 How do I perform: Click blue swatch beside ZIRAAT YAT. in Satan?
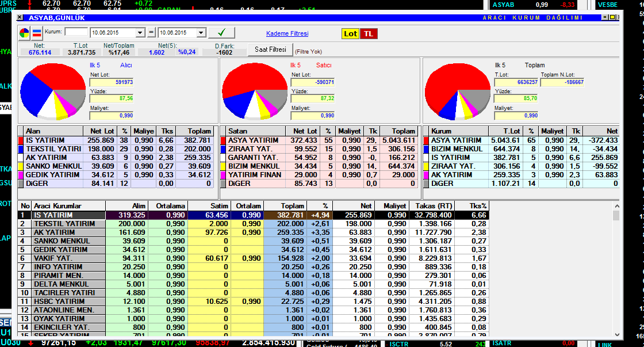coord(223,149)
